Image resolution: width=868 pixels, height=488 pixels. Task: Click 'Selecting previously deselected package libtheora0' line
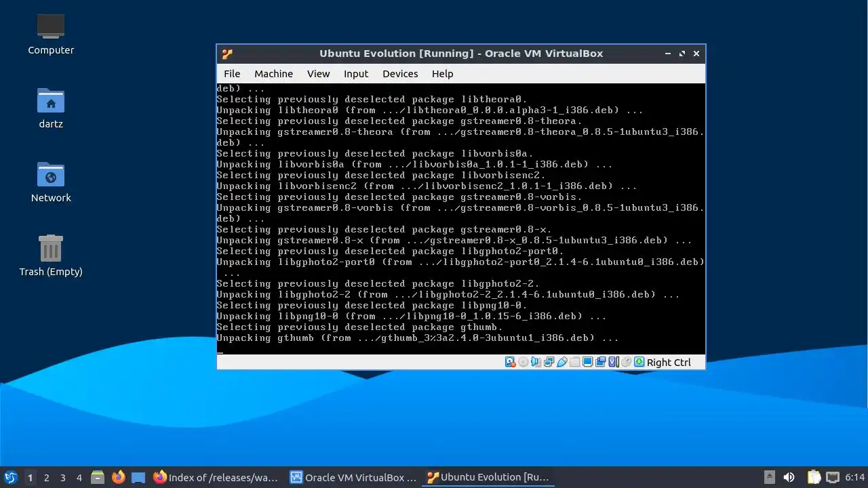[372, 99]
